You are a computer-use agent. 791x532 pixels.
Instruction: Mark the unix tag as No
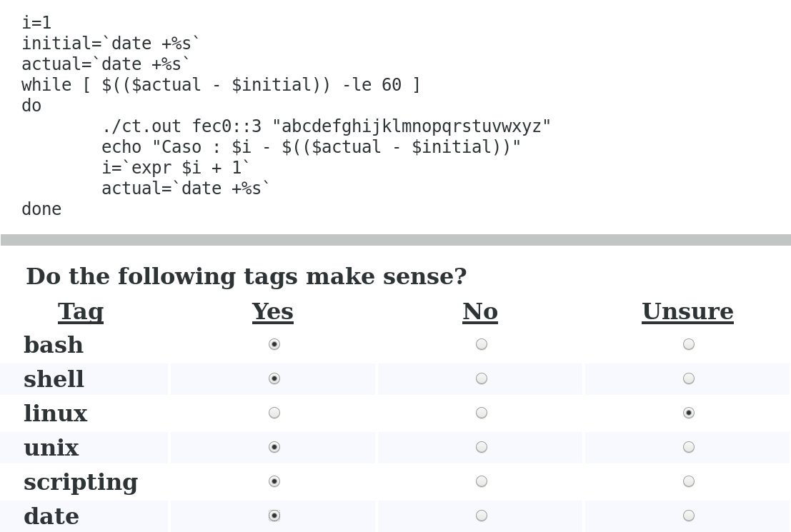point(482,447)
